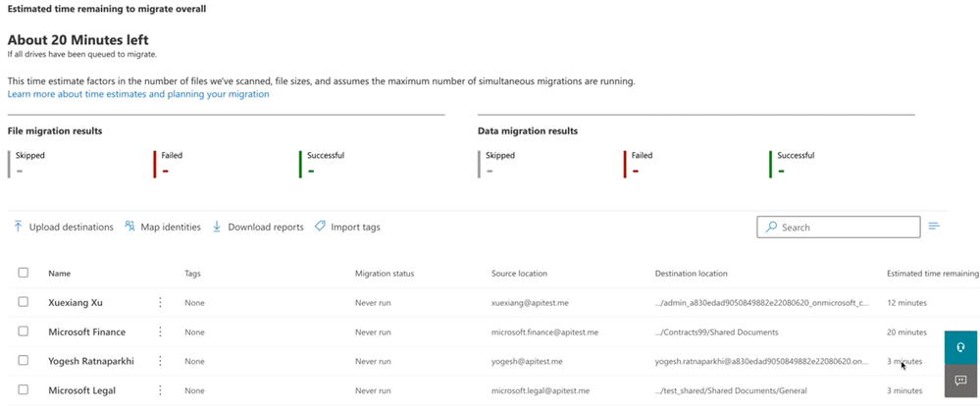Click the Import tags tag icon
This screenshot has height=408, width=980.
320,227
